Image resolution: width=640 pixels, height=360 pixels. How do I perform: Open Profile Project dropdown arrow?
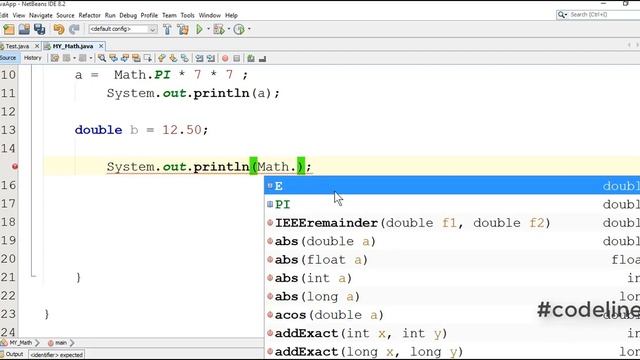click(249, 29)
